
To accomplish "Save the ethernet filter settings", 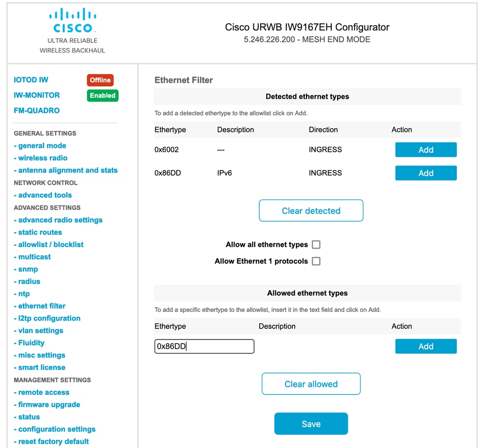I will click(x=311, y=424).
